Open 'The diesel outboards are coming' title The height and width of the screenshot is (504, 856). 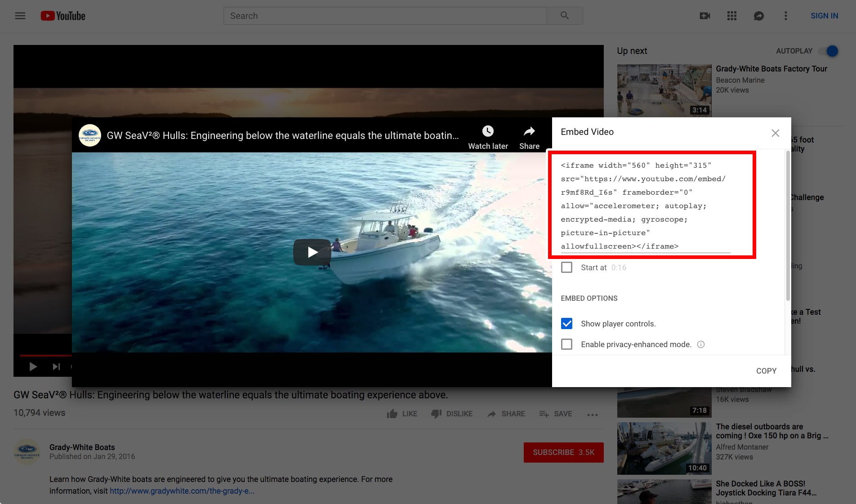pos(772,431)
